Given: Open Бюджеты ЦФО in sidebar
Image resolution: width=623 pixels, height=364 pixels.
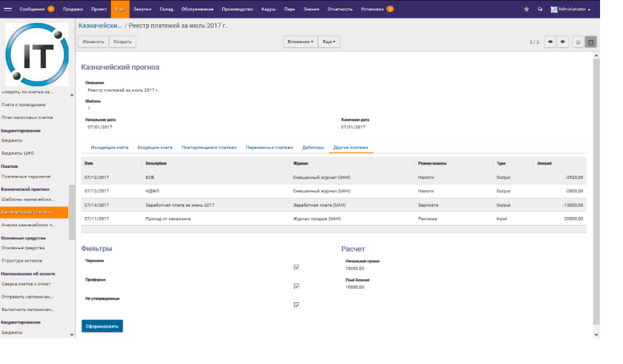Looking at the screenshot, I should pos(18,153).
